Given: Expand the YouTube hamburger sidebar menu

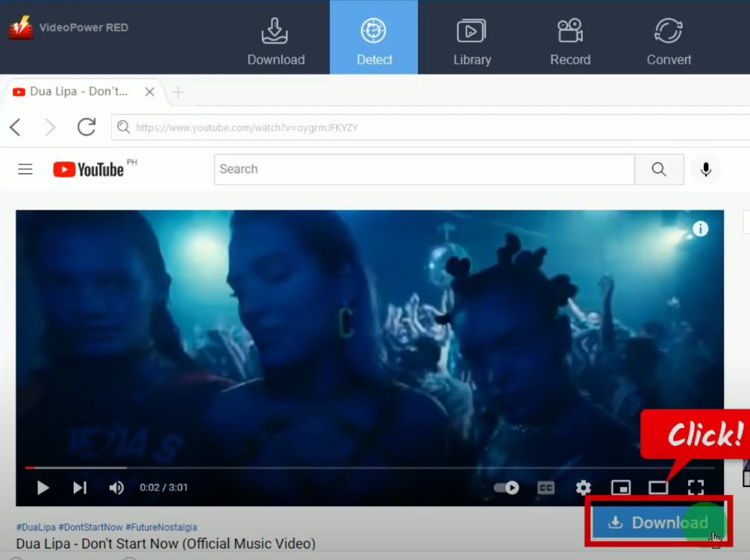Looking at the screenshot, I should click(x=25, y=169).
